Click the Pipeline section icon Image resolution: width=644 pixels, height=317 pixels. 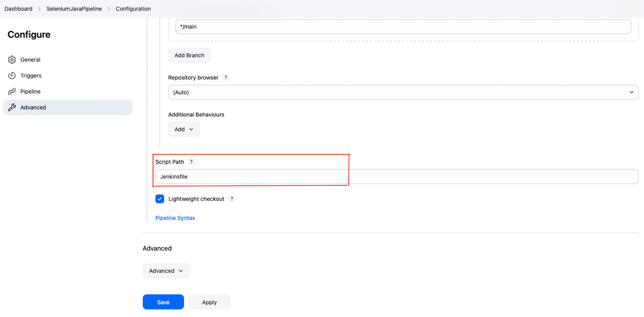click(x=12, y=92)
